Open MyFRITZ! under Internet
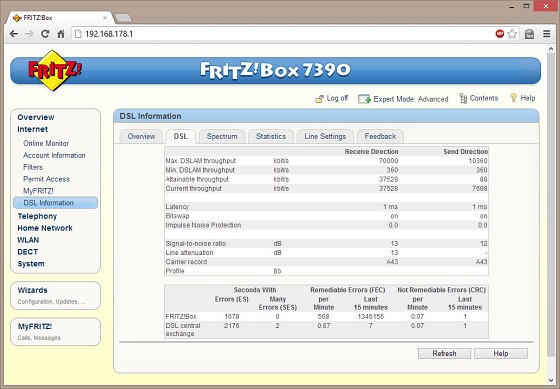Image resolution: width=560 pixels, height=389 pixels. click(x=38, y=191)
